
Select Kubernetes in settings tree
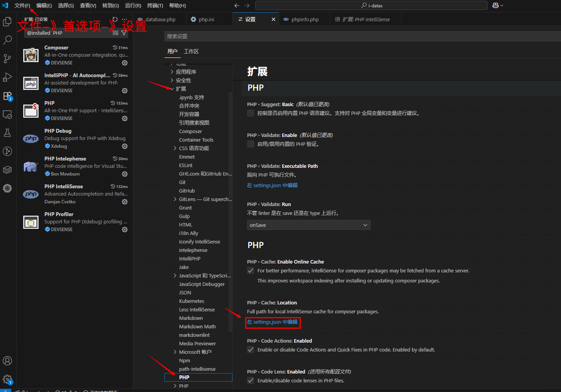tap(192, 301)
